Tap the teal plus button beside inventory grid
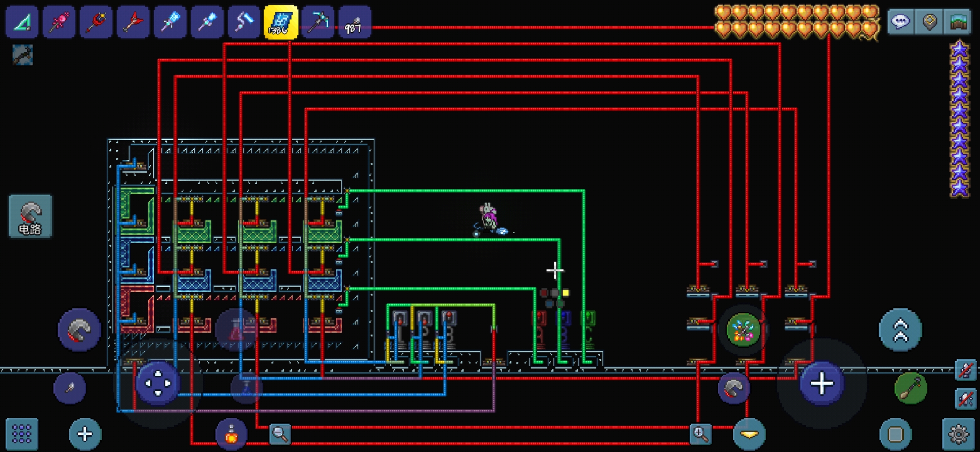The image size is (980, 452). coord(85,434)
